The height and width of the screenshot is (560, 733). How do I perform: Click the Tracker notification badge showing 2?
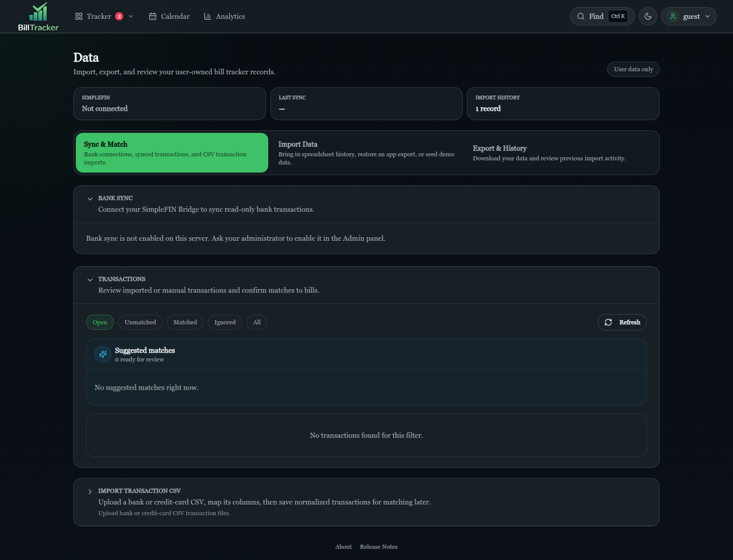pos(119,16)
